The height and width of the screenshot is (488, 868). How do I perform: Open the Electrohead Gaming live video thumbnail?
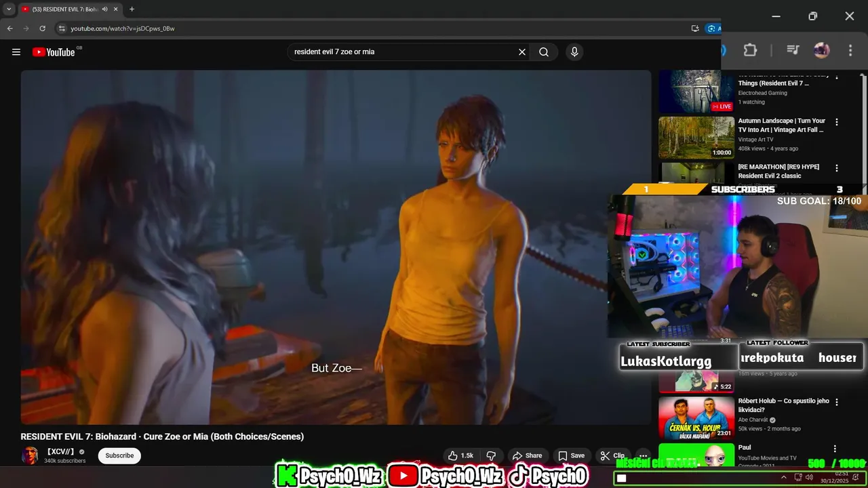[x=696, y=91]
